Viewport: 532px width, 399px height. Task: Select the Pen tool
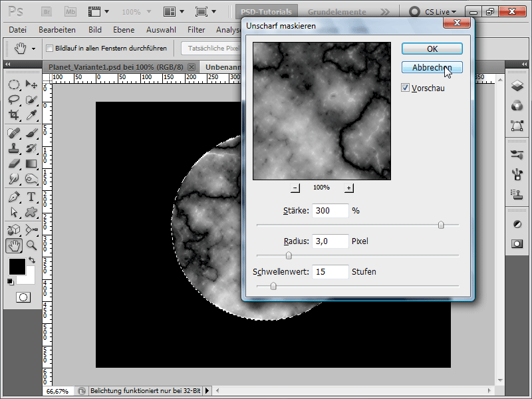point(13,197)
